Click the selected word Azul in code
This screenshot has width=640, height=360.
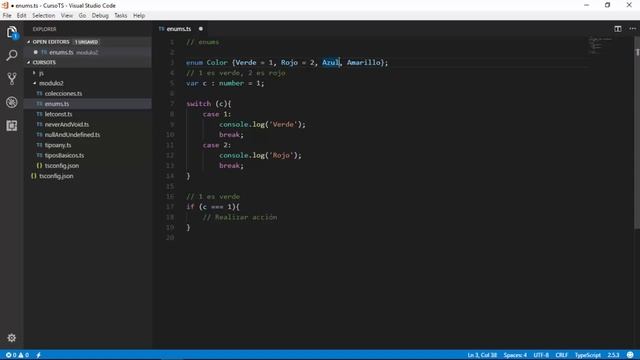tap(331, 62)
